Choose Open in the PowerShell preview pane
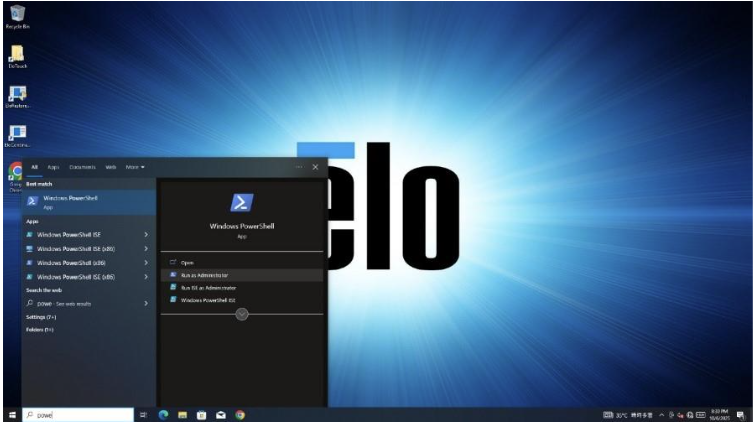 click(242, 263)
